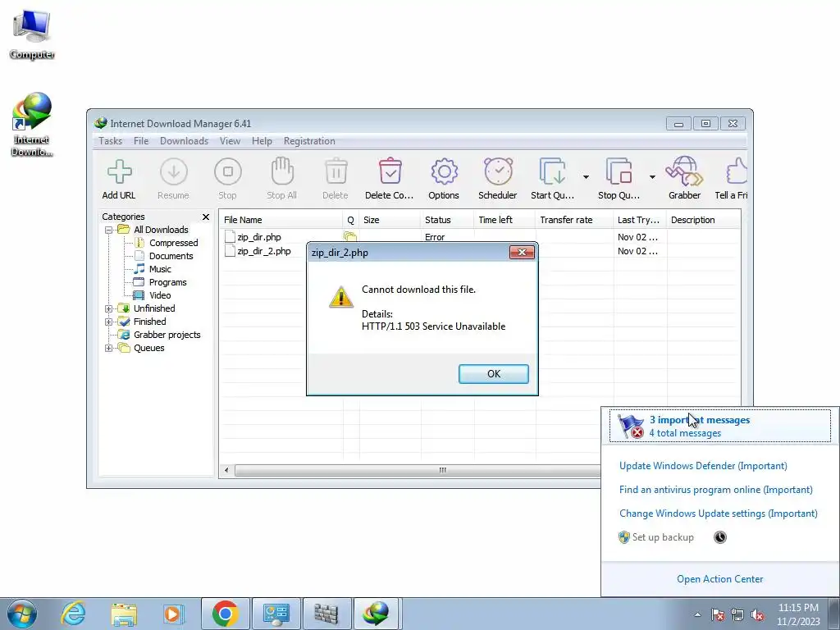Open the Options gear icon
The height and width of the screenshot is (630, 840).
point(444,172)
